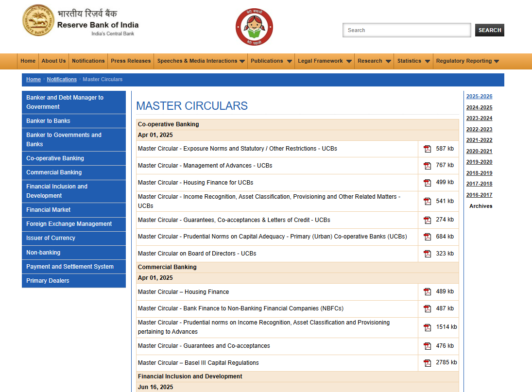The image size is (532, 392).
Task: Select 2023-2024 year archive link
Action: (x=479, y=119)
